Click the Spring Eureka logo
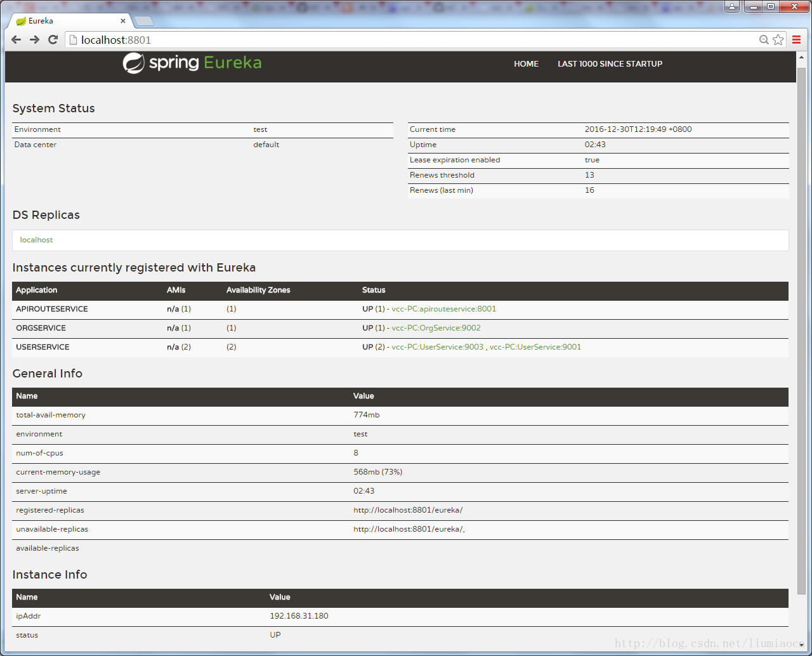 pos(192,63)
